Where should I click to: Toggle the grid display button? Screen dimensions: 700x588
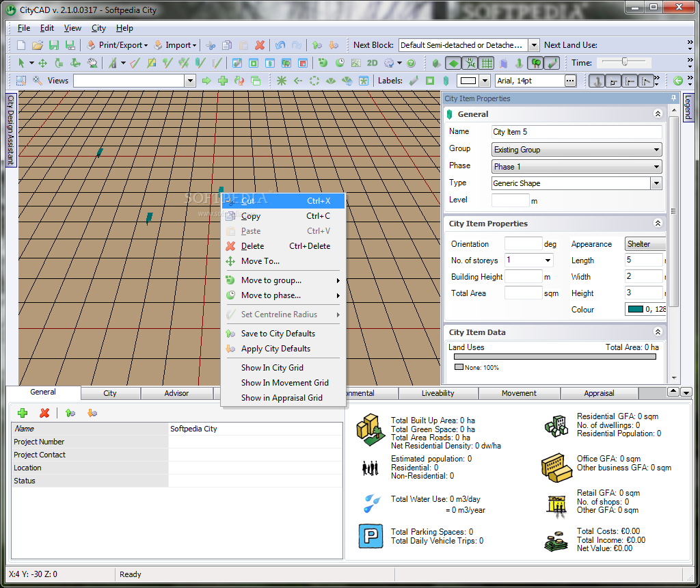point(487,63)
